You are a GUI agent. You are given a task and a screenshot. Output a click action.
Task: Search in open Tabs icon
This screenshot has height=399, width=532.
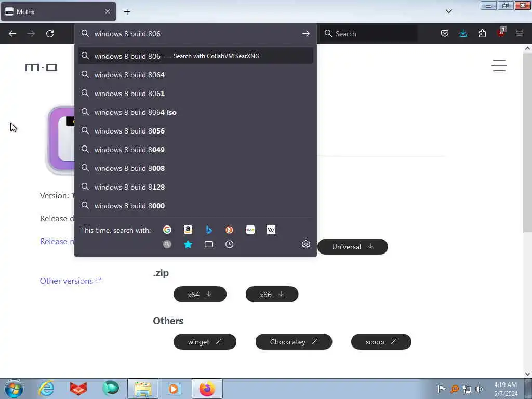(x=209, y=244)
